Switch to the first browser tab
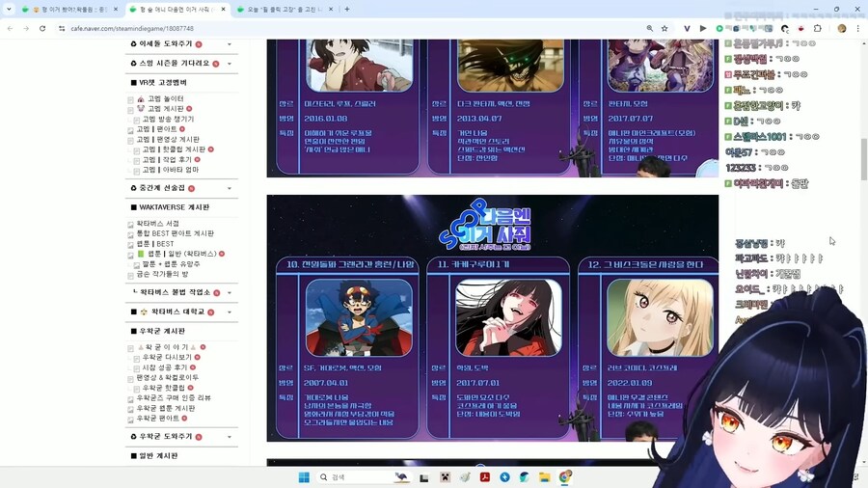The height and width of the screenshot is (488, 868). pos(69,9)
